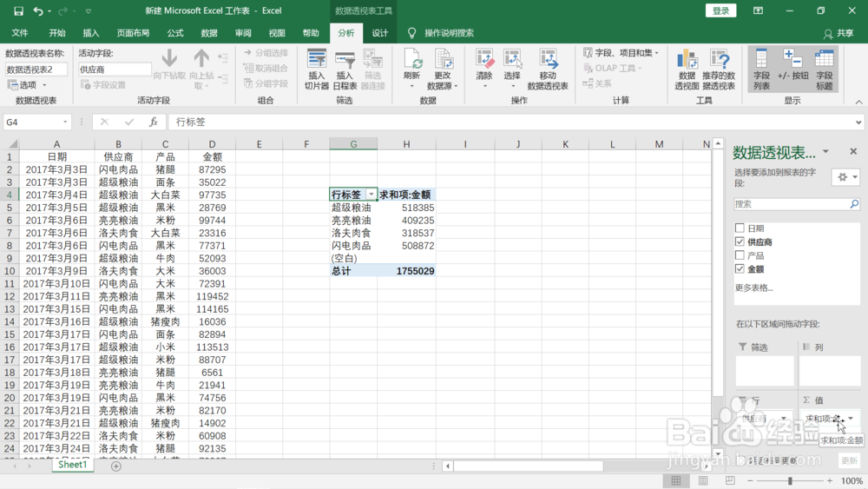Open field list tools gear menu
This screenshot has height=489, width=868.
click(846, 177)
